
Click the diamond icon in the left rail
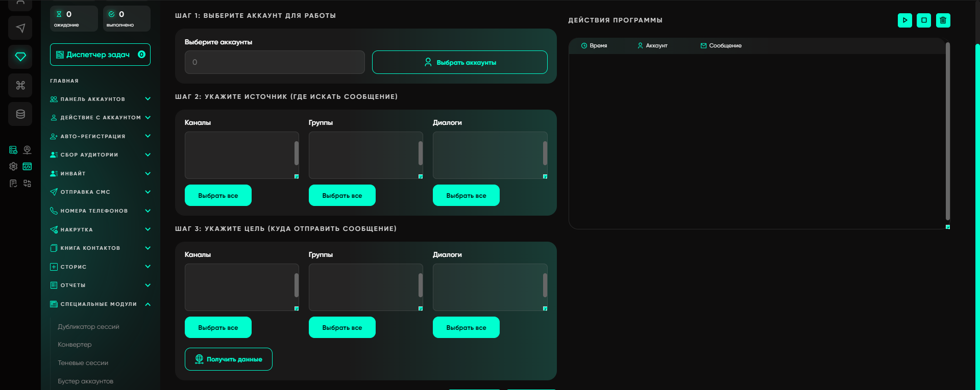[x=20, y=57]
